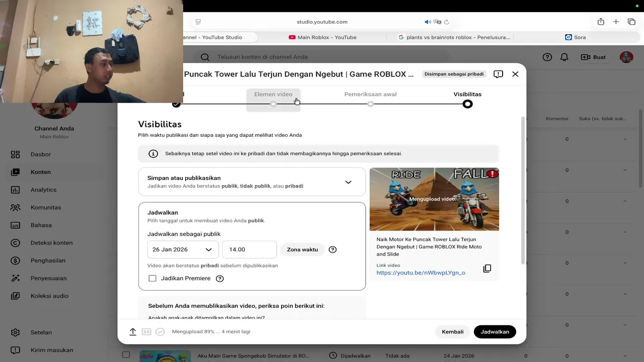The height and width of the screenshot is (362, 644).
Task: Click the Zona waktu button
Action: pyautogui.click(x=302, y=249)
